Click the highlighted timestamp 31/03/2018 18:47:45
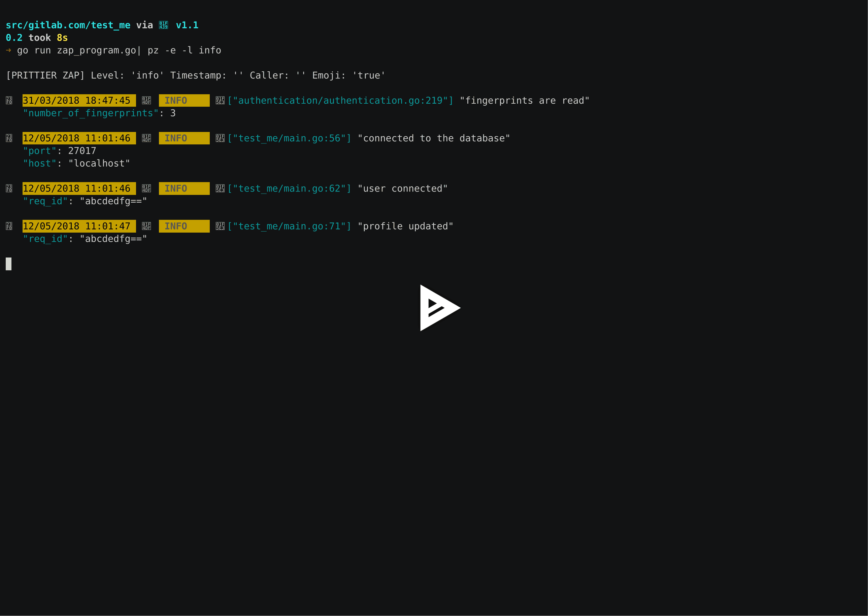 point(78,101)
